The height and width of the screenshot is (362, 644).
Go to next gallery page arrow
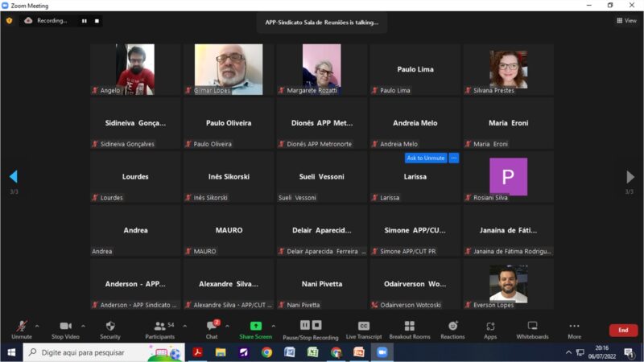coord(630,177)
